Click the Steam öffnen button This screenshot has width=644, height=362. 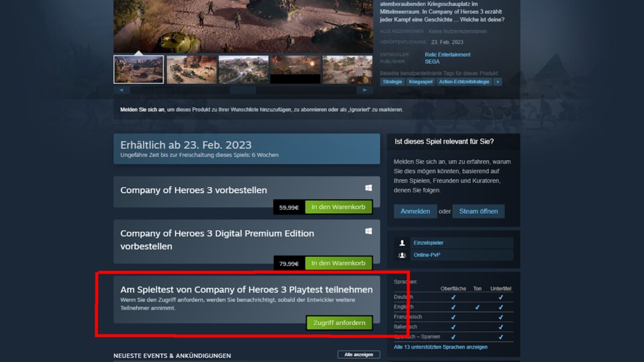pos(478,211)
